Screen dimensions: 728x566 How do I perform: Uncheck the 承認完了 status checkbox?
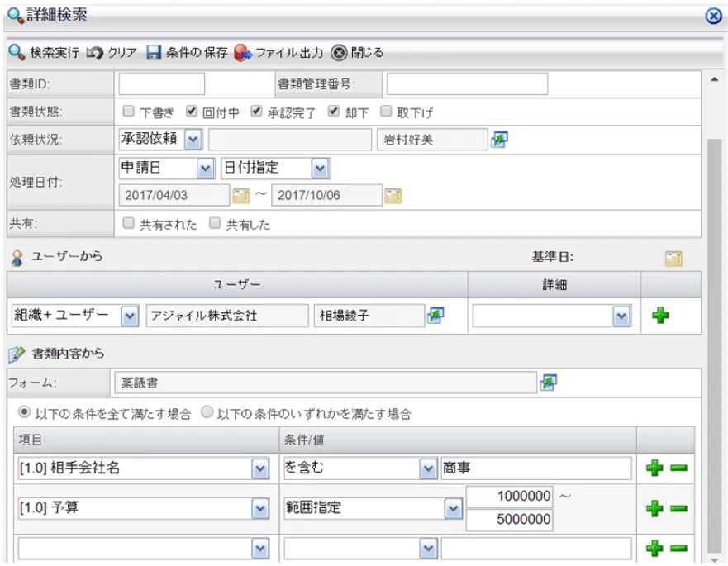(x=256, y=111)
